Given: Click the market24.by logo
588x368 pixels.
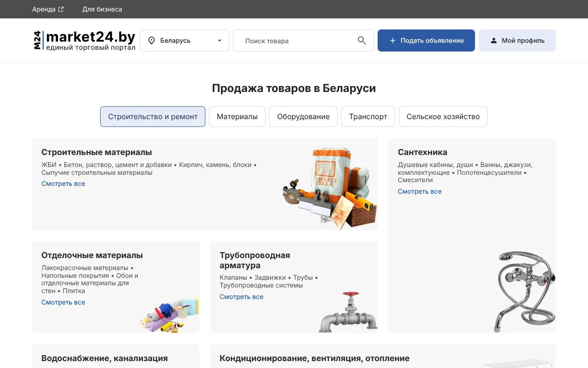Looking at the screenshot, I should coord(85,40).
